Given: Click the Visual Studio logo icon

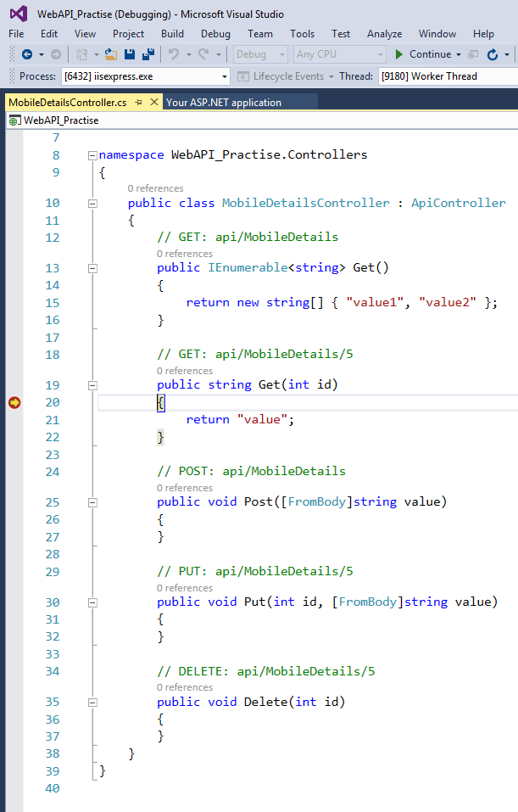Looking at the screenshot, I should coord(19,14).
